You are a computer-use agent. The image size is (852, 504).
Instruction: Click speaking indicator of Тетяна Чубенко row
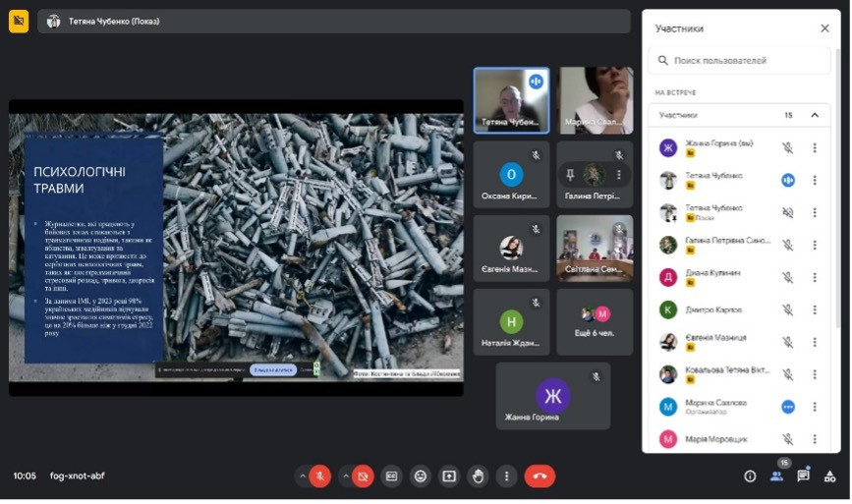788,181
